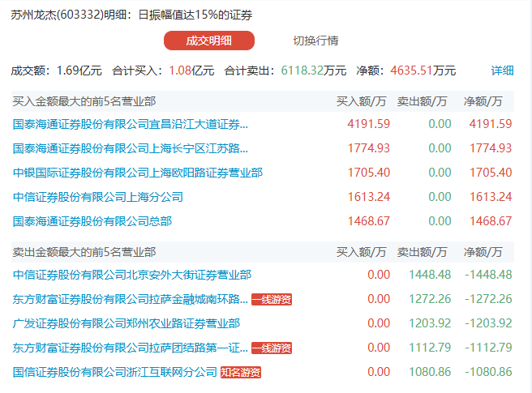Click 卖出金额最大的前5名营业部 section heading
This screenshot has height=393, width=532.
[x=84, y=252]
